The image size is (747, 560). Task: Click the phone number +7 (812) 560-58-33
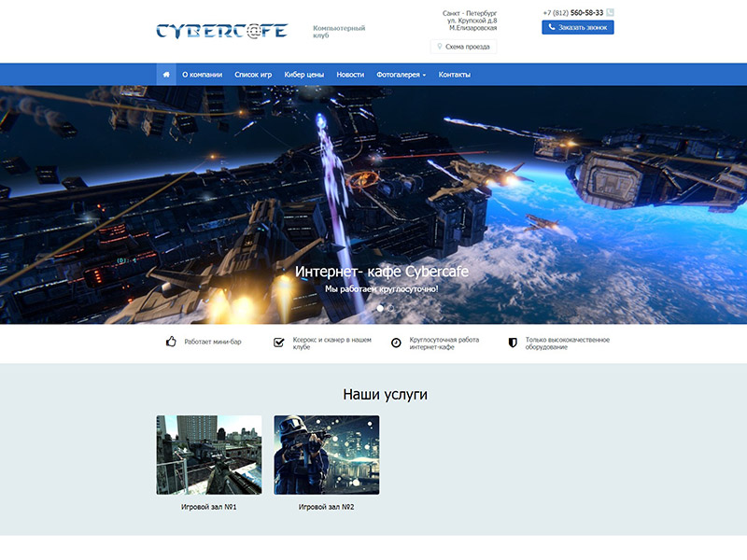coord(573,13)
